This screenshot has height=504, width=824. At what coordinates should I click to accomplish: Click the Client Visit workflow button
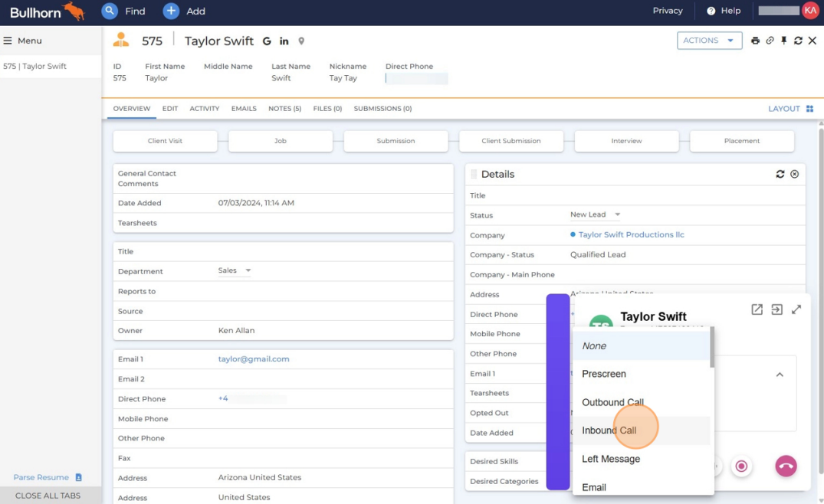pyautogui.click(x=165, y=141)
